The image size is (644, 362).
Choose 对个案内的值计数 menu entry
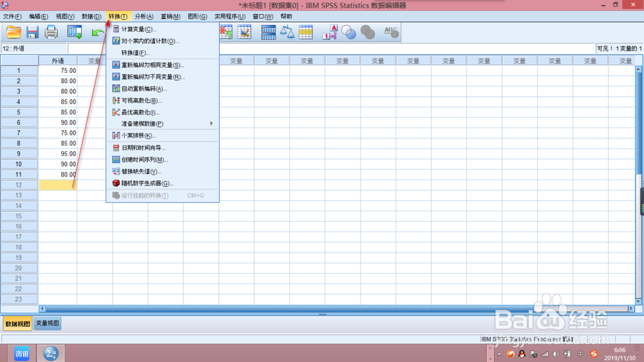[162, 41]
